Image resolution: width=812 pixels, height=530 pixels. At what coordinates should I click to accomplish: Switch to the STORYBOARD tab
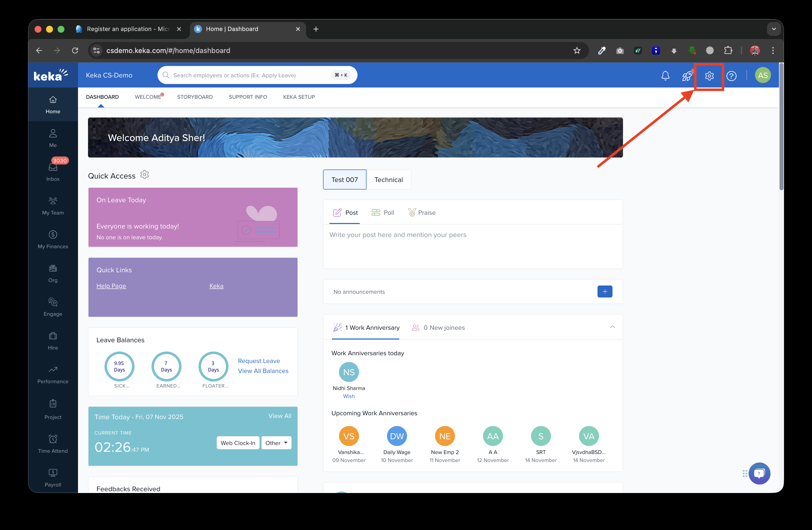tap(195, 97)
